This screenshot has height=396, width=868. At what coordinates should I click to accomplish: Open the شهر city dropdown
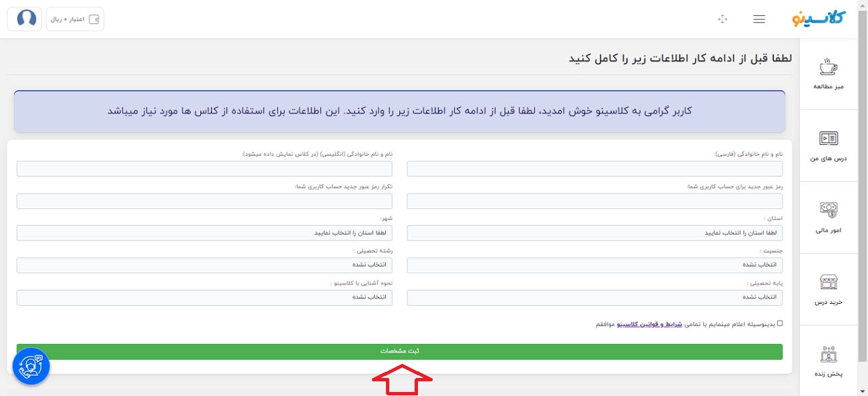[204, 232]
